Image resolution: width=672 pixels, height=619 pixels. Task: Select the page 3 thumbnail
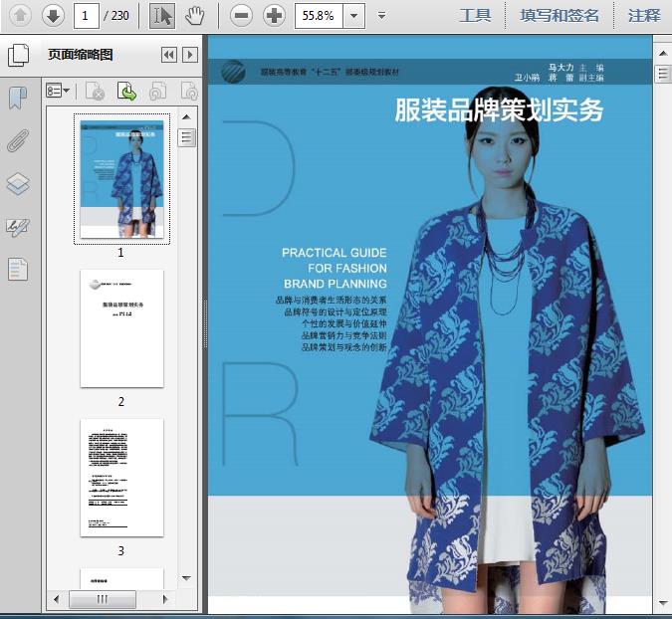point(121,478)
